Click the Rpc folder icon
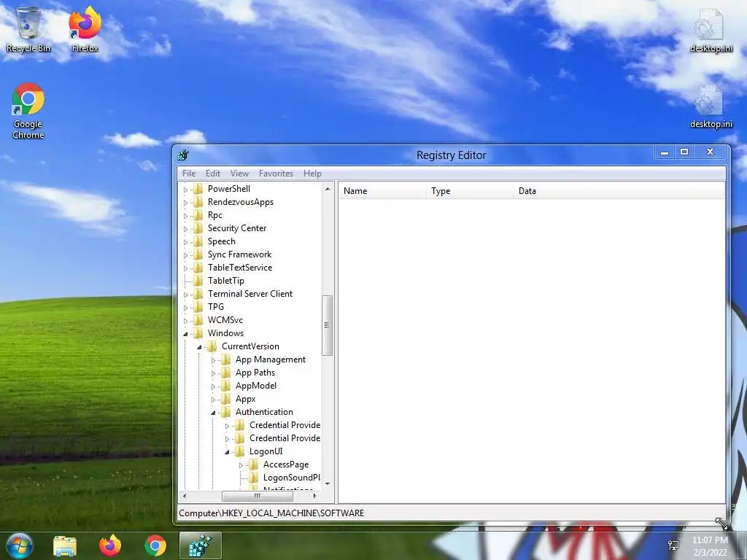The width and height of the screenshot is (747, 560). (x=198, y=215)
